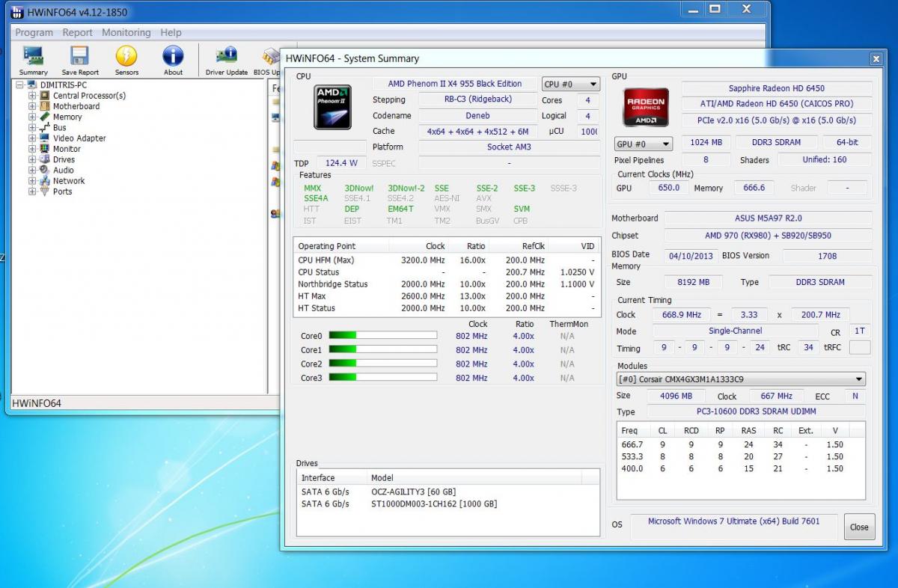Click the BIOS Update toolbar icon
The image size is (898, 588).
pyautogui.click(x=270, y=57)
